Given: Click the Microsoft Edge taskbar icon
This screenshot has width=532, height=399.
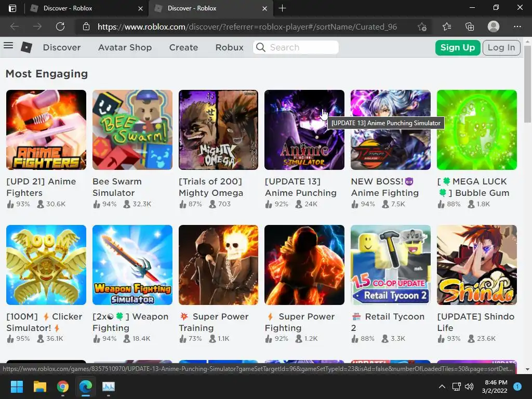Looking at the screenshot, I should [x=86, y=387].
